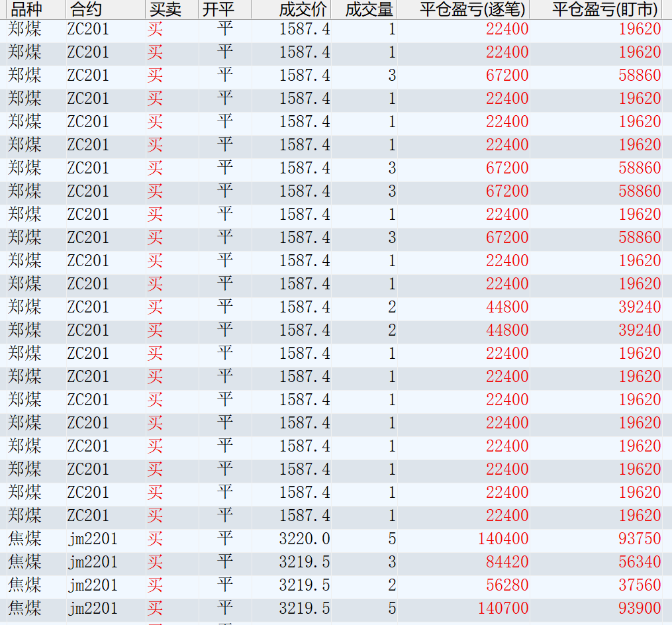672x625 pixels.
Task: Click the profit value 140700
Action: pos(503,608)
